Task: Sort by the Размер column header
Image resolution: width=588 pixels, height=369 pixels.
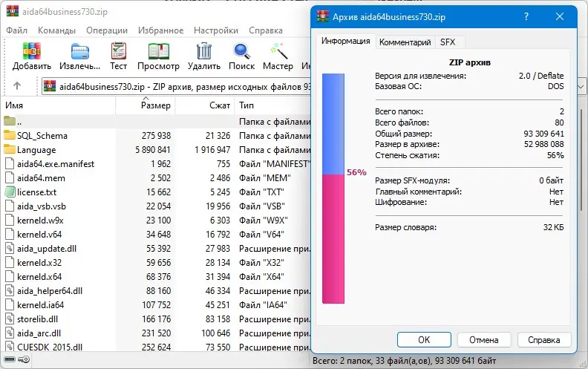Action: (146, 105)
